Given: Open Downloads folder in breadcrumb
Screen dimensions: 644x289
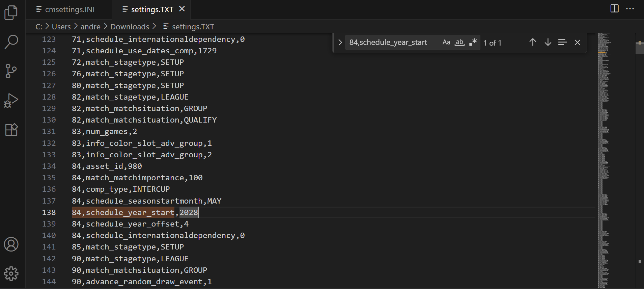Looking at the screenshot, I should [130, 27].
